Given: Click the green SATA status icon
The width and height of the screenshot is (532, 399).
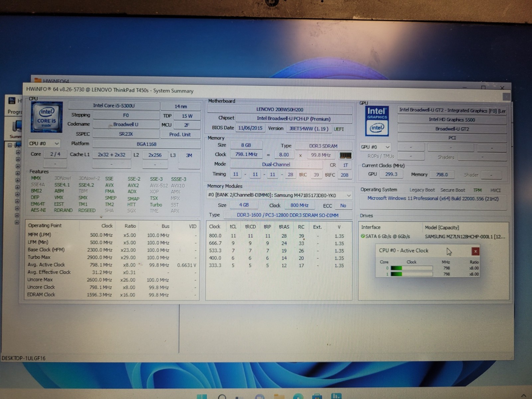Looking at the screenshot, I should click(363, 236).
